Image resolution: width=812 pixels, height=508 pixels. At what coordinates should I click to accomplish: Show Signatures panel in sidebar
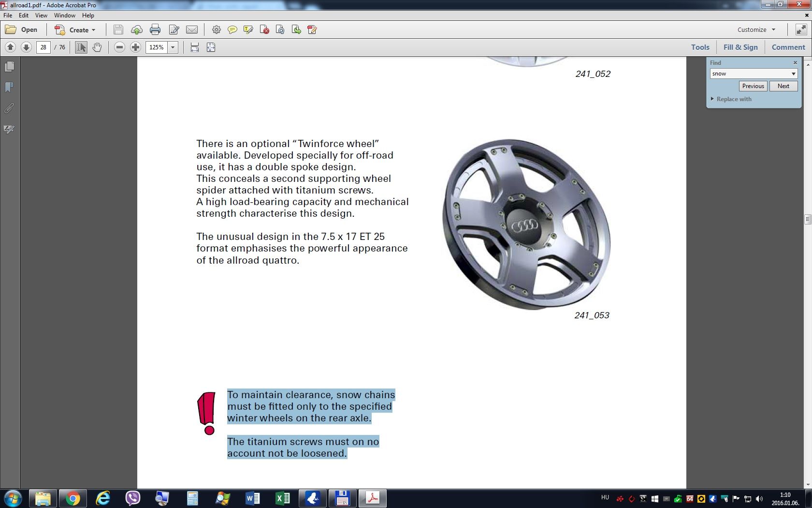9,129
